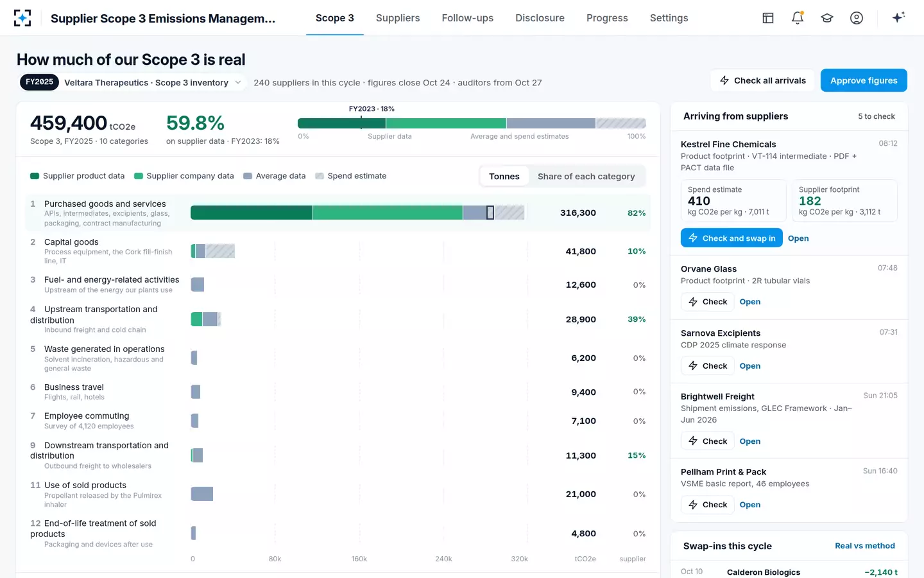
Task: Click the Spend estimate 410 card
Action: coord(733,201)
